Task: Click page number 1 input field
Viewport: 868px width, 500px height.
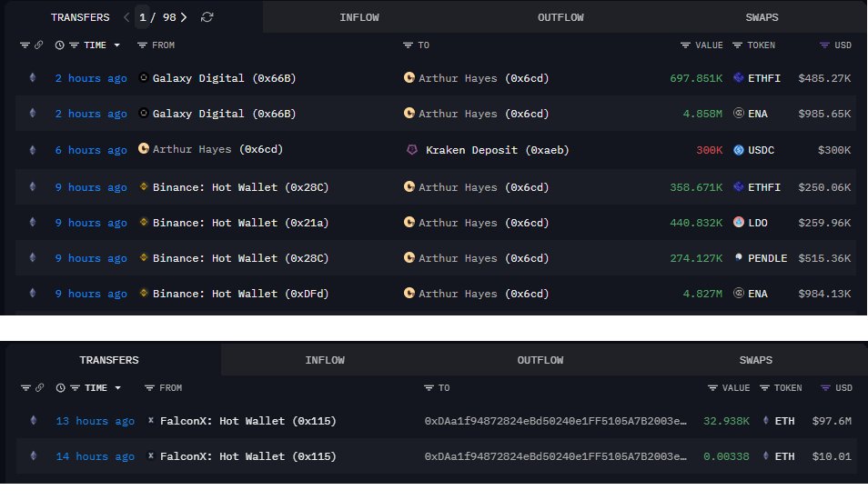Action: coord(143,17)
